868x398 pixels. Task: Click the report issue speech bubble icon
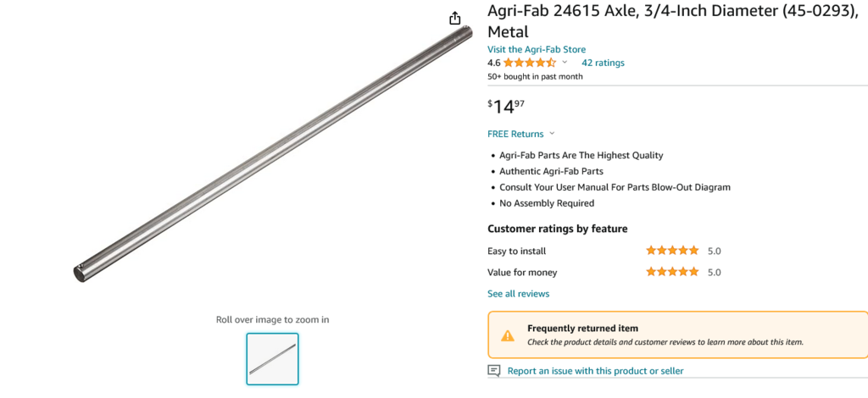tap(494, 371)
